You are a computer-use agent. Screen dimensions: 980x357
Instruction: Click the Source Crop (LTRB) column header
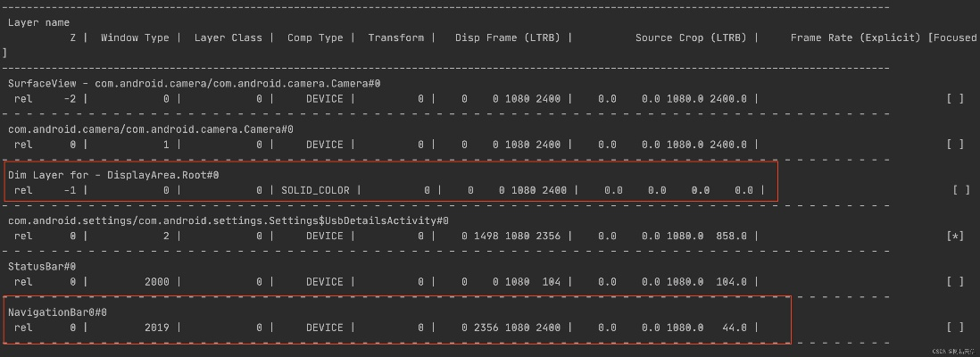(x=691, y=37)
